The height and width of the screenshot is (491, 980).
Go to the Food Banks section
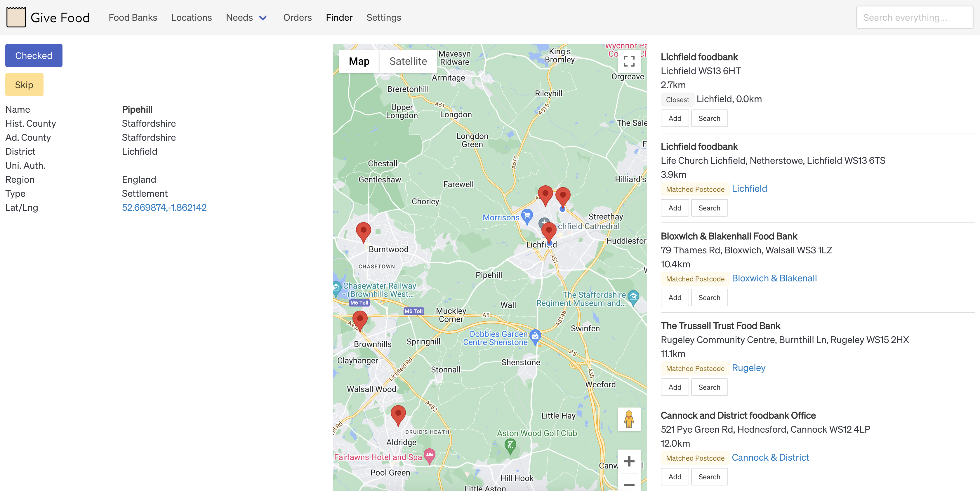click(133, 18)
